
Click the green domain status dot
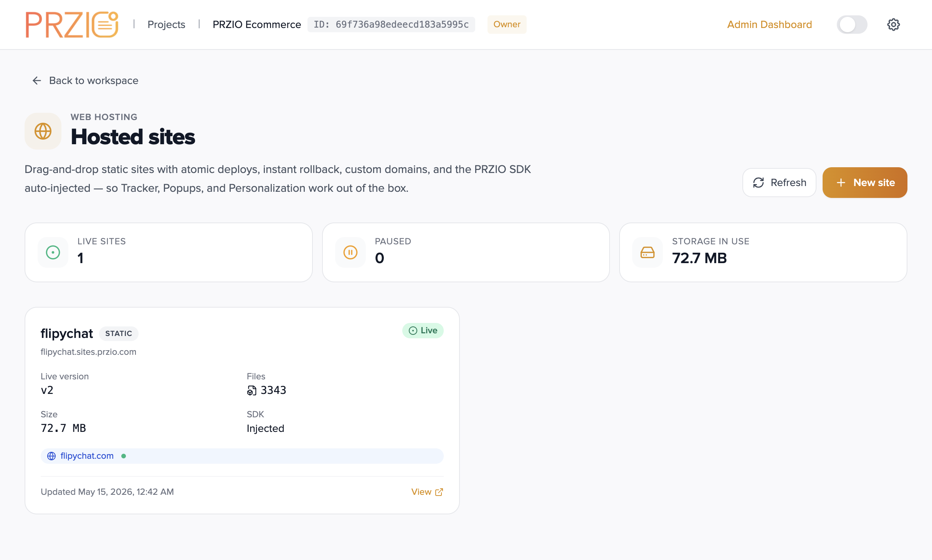[x=124, y=456]
